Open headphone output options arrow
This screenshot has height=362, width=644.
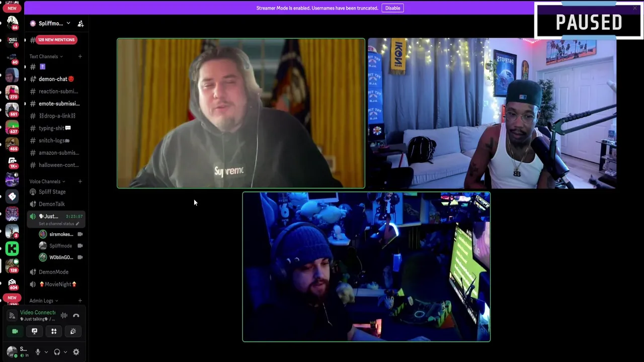pyautogui.click(x=65, y=352)
